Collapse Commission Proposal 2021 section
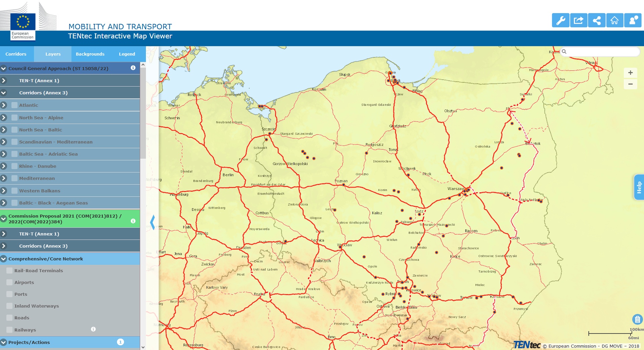The width and height of the screenshot is (644, 350). pos(4,219)
